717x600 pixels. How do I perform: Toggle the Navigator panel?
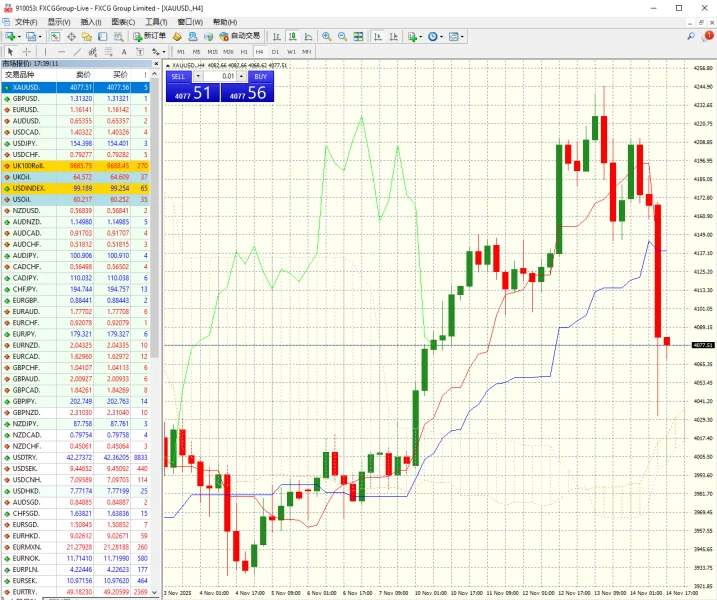tap(86, 37)
